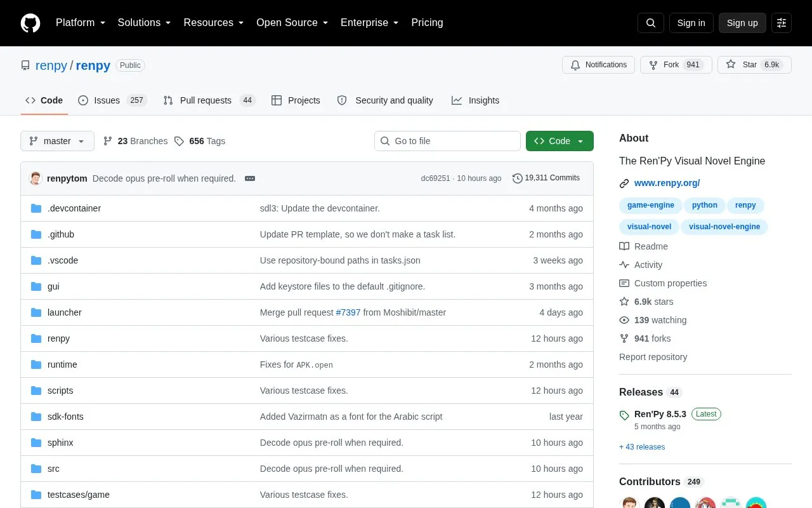Image resolution: width=812 pixels, height=508 pixels.
Task: Click the launcher folder icon
Action: click(36, 312)
